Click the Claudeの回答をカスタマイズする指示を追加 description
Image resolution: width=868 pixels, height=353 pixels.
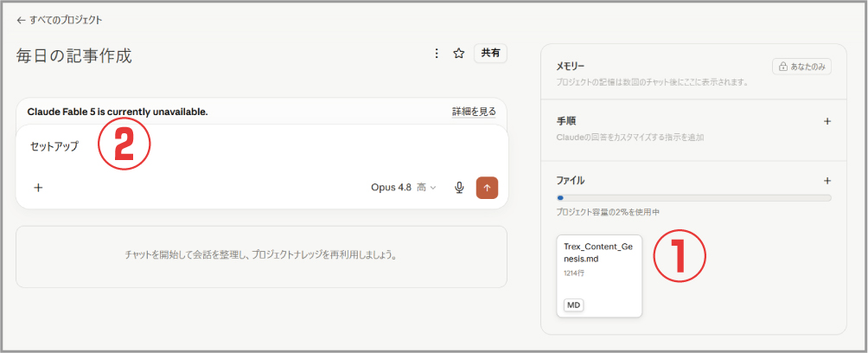630,137
